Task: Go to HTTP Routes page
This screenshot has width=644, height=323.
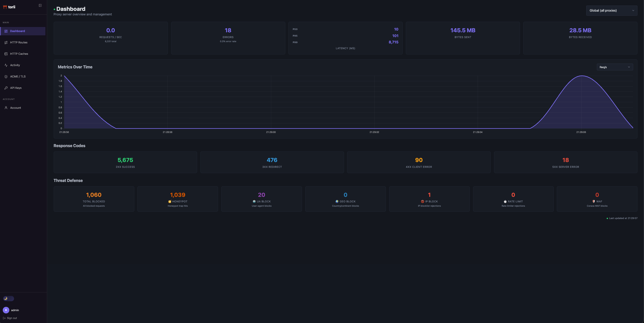Action: tap(23, 43)
